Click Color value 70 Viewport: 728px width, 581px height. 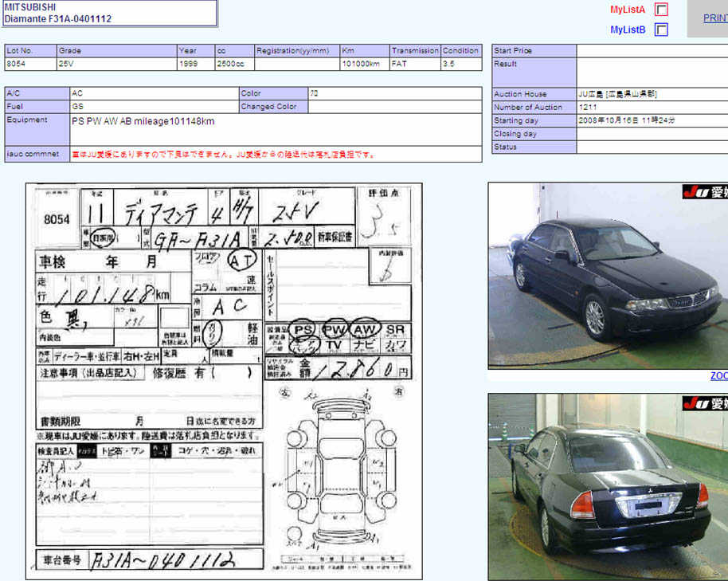tap(314, 93)
